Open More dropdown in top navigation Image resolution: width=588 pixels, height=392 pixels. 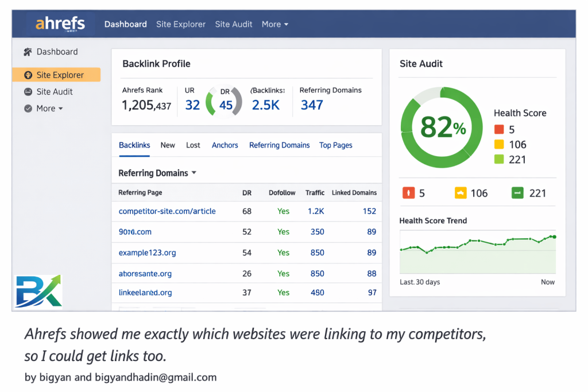[x=275, y=24]
